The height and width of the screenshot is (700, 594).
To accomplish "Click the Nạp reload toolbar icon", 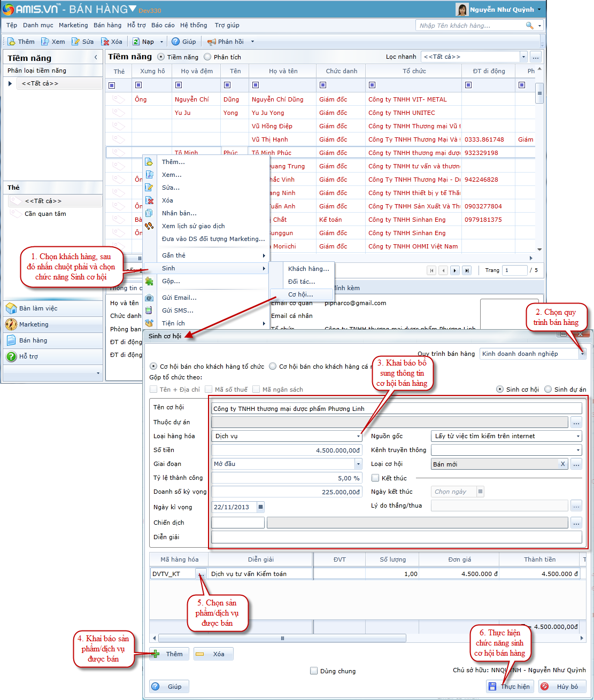I will (136, 42).
